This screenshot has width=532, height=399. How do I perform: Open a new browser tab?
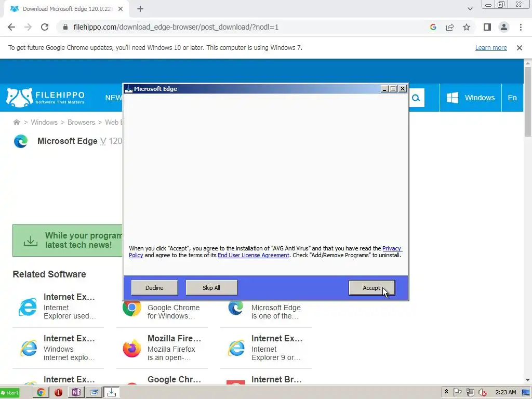[140, 9]
